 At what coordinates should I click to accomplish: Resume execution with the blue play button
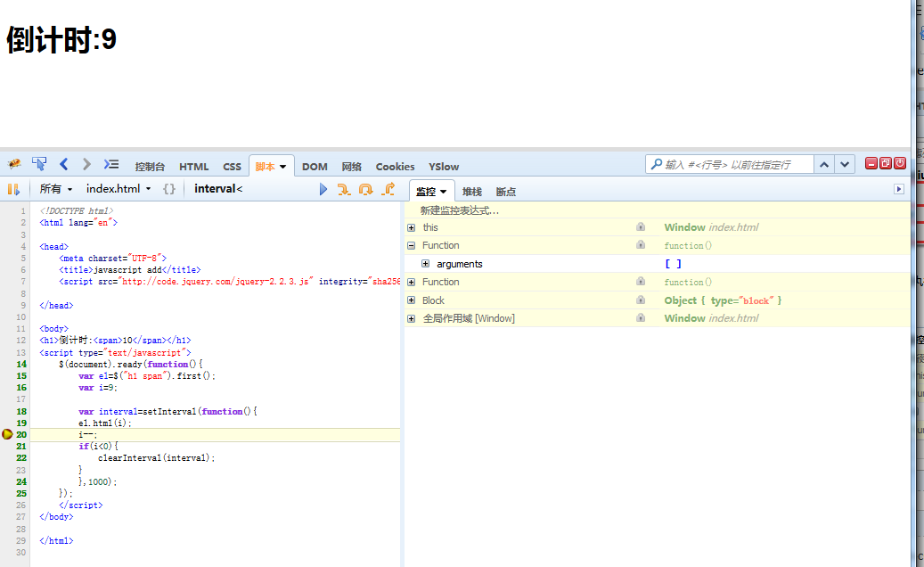coord(323,189)
